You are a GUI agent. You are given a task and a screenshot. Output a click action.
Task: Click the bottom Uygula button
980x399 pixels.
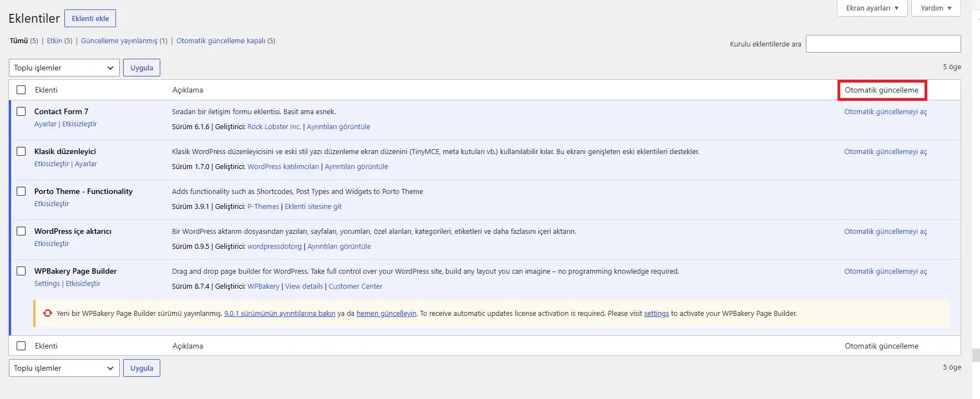[x=141, y=368]
